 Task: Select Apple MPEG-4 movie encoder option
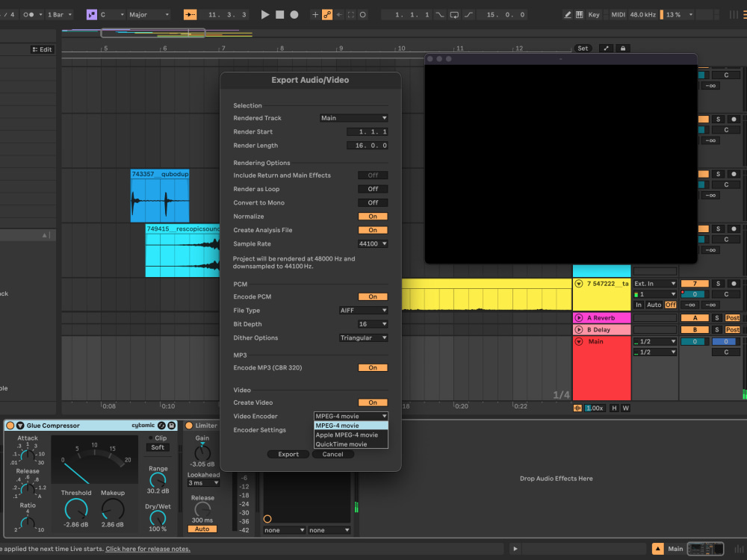pos(350,435)
